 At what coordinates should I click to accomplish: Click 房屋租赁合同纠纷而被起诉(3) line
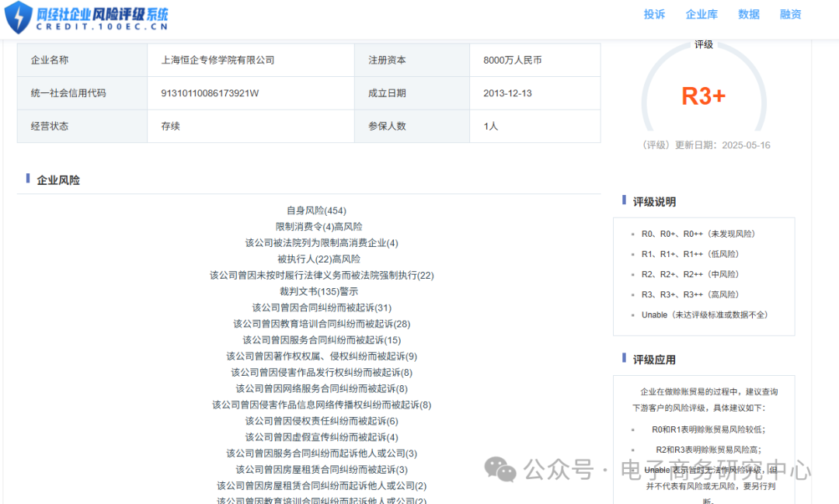point(322,470)
